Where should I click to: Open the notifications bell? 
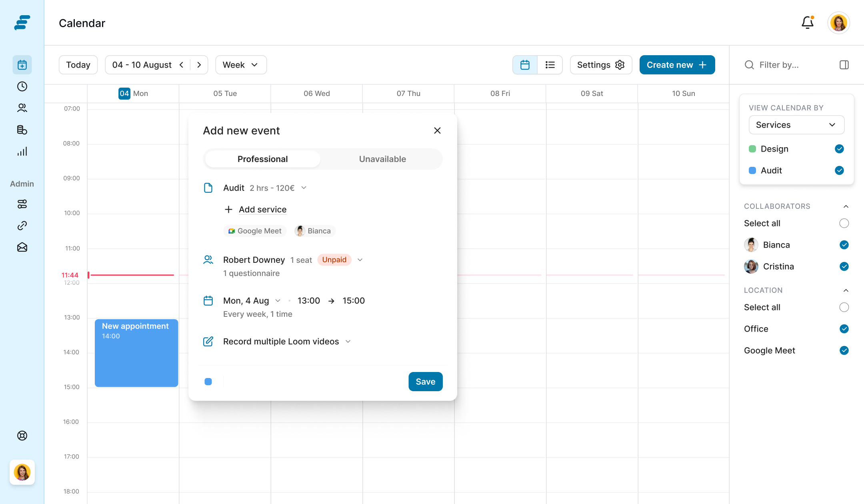[x=807, y=23]
